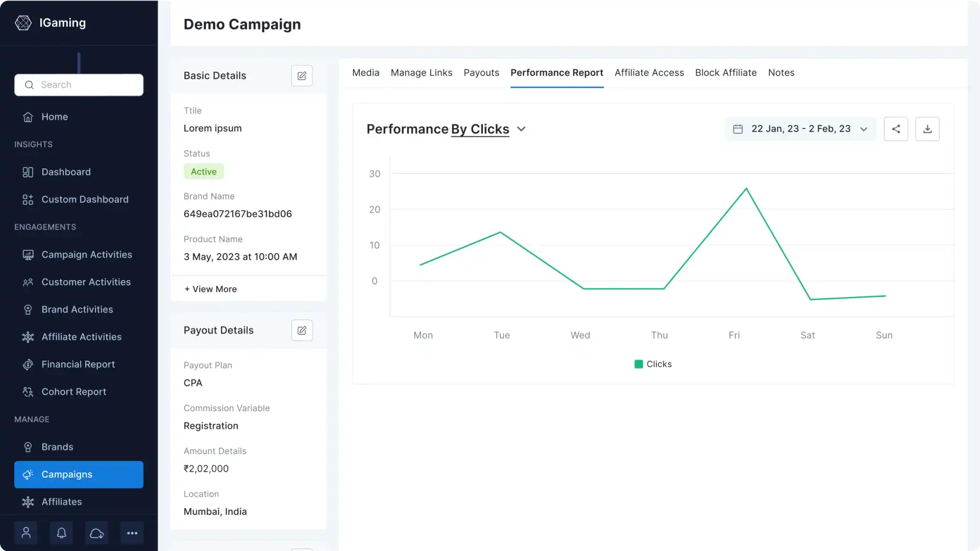
Task: Click the Brands badge icon
Action: click(x=28, y=447)
